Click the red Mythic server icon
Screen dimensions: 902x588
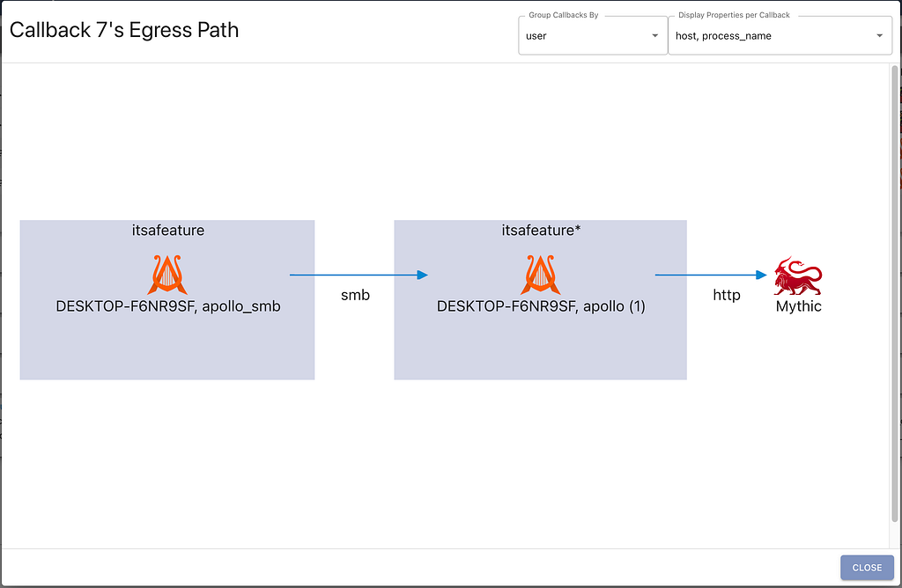click(798, 276)
